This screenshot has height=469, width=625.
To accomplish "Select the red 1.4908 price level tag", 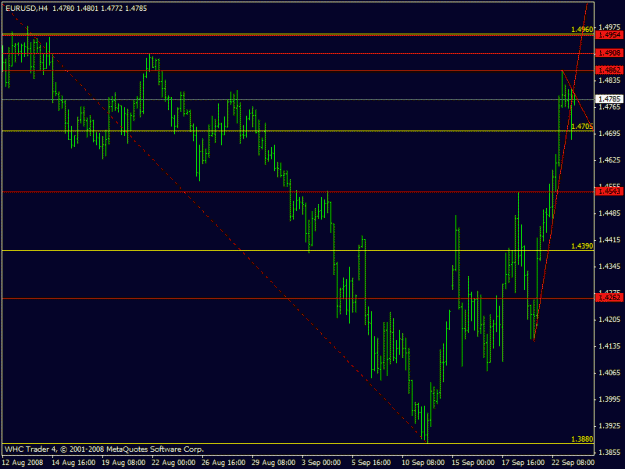I will click(x=609, y=53).
